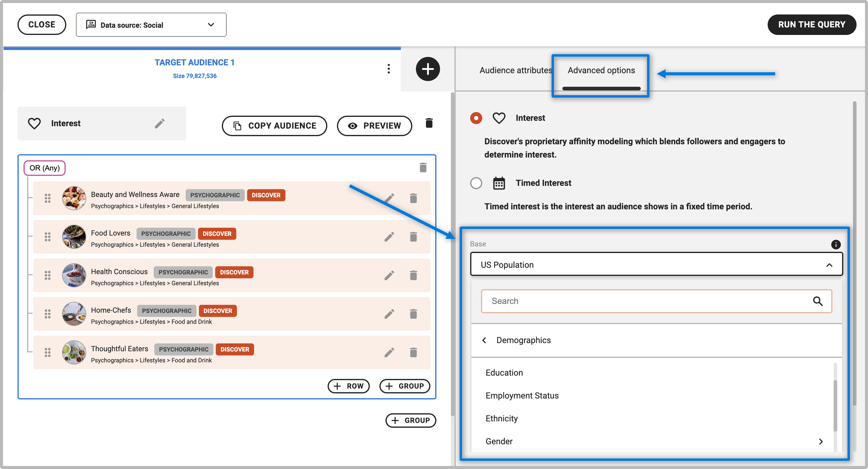Image resolution: width=868 pixels, height=469 pixels.
Task: Collapse the US Population base dropdown
Action: 829,265
